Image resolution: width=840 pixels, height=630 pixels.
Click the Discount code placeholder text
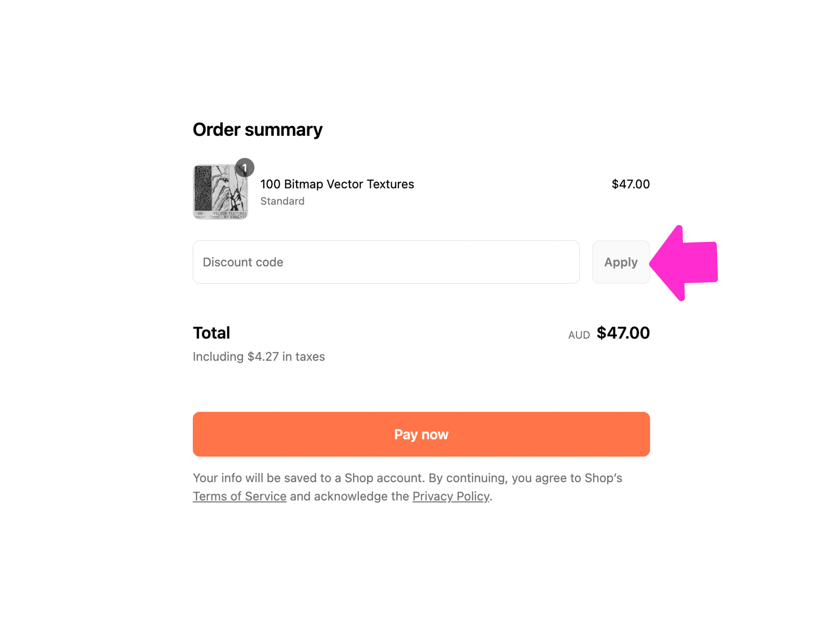[243, 262]
